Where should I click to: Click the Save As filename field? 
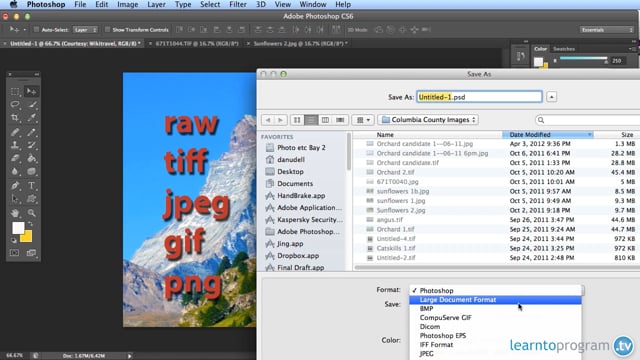point(479,97)
